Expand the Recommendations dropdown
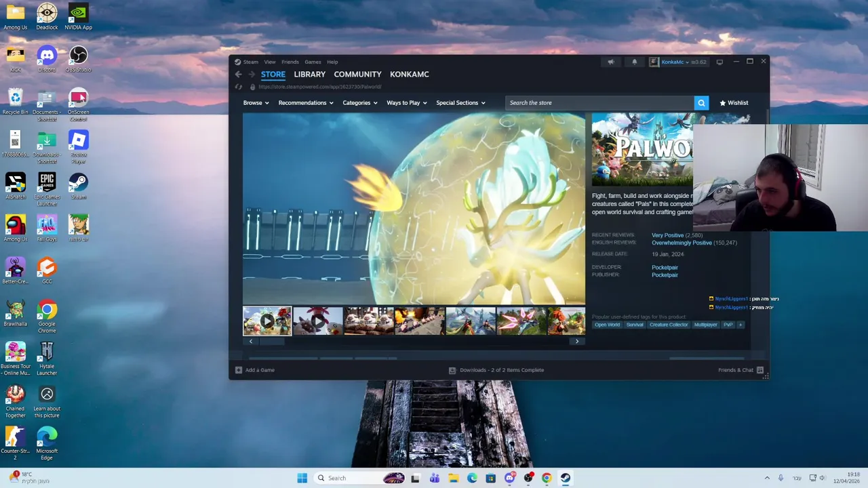868x488 pixels. (x=306, y=103)
